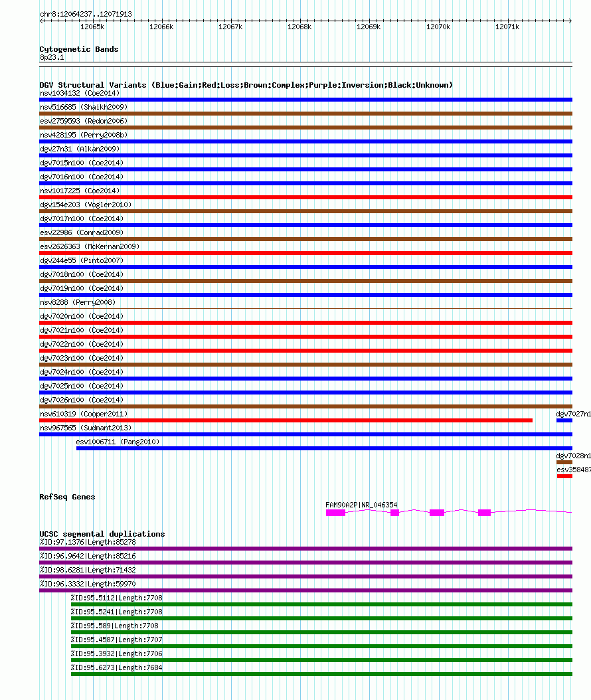Click the widest magenta exon under FAM90A2P label
This screenshot has height=700, width=591.
pyautogui.click(x=335, y=513)
